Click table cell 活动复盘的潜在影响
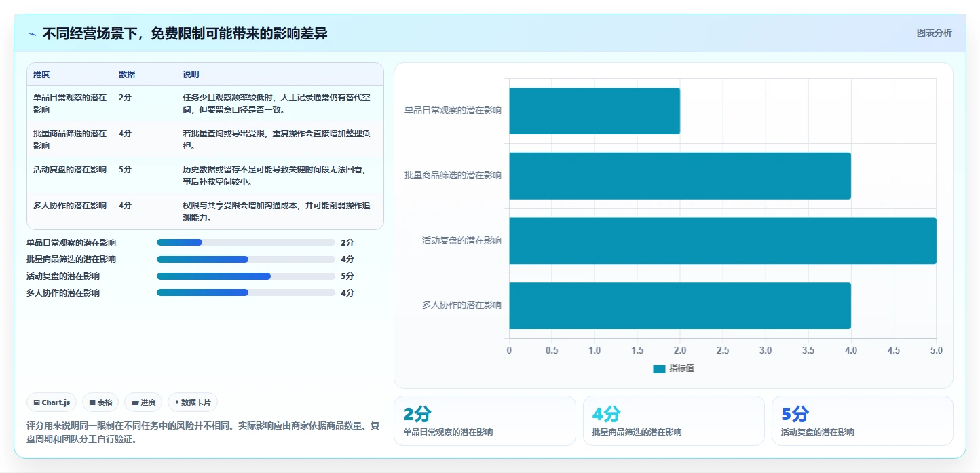Image resolution: width=980 pixels, height=473 pixels. (70, 170)
